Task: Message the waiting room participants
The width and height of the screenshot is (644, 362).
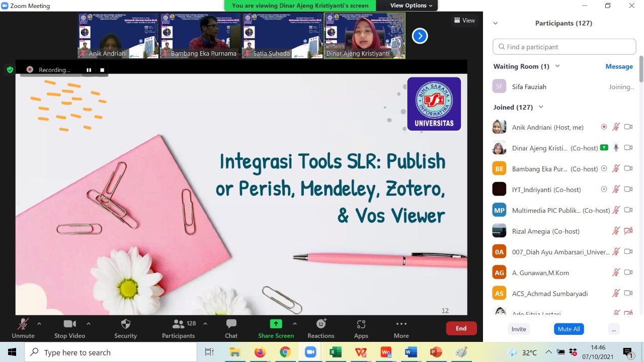Action: [619, 66]
